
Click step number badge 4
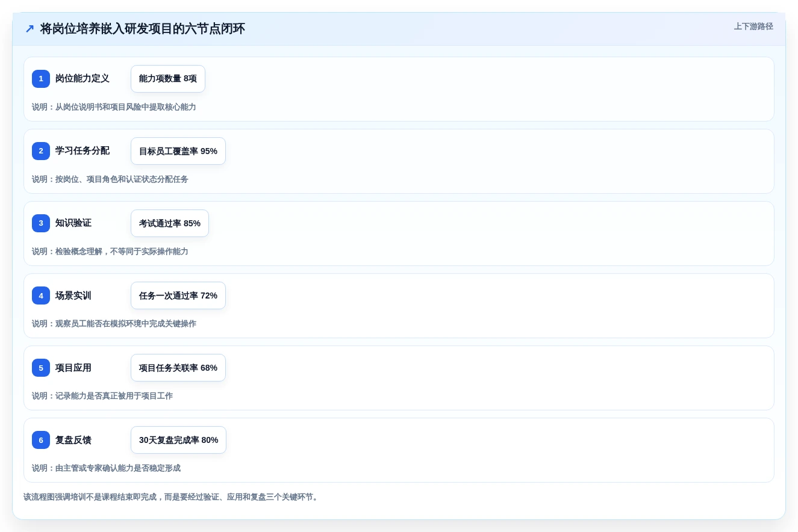41,295
